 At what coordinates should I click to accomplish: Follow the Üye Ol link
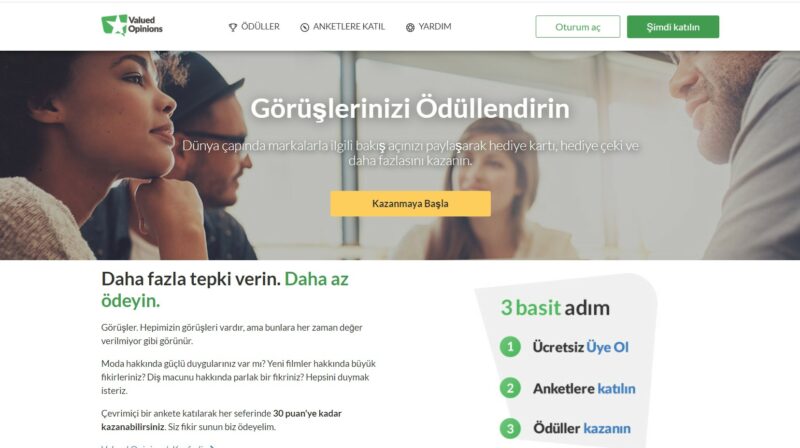pos(607,347)
